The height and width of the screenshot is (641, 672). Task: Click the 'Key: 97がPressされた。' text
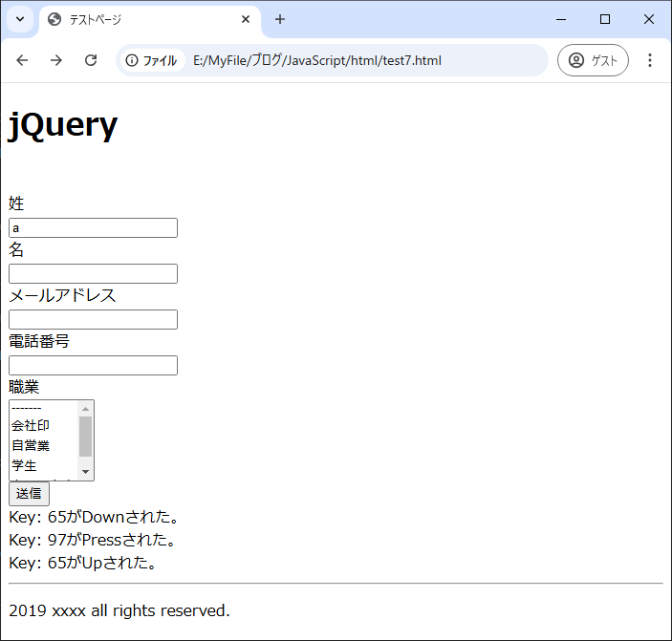[x=93, y=540]
